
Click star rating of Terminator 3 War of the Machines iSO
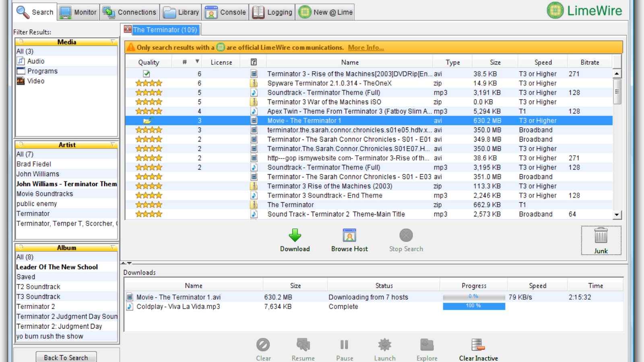[149, 102]
